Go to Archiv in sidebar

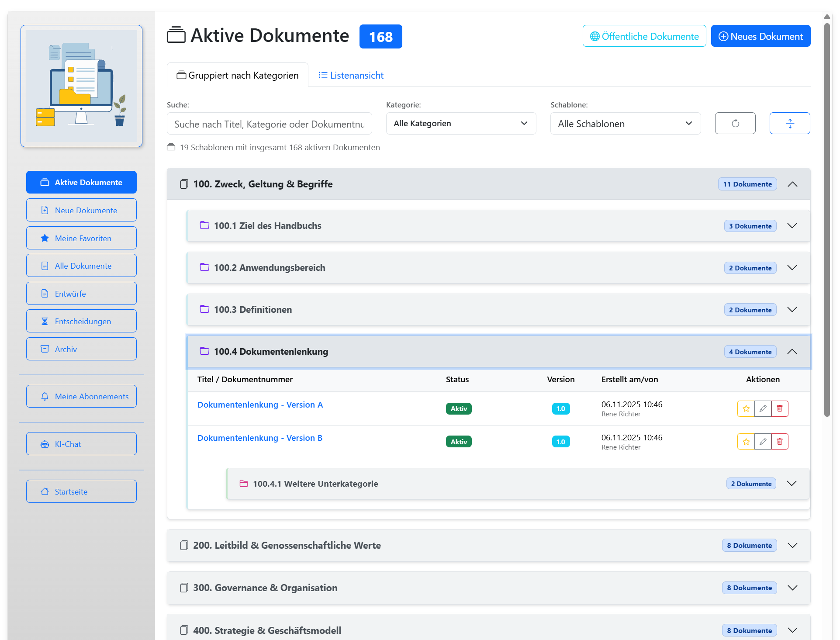tap(81, 349)
